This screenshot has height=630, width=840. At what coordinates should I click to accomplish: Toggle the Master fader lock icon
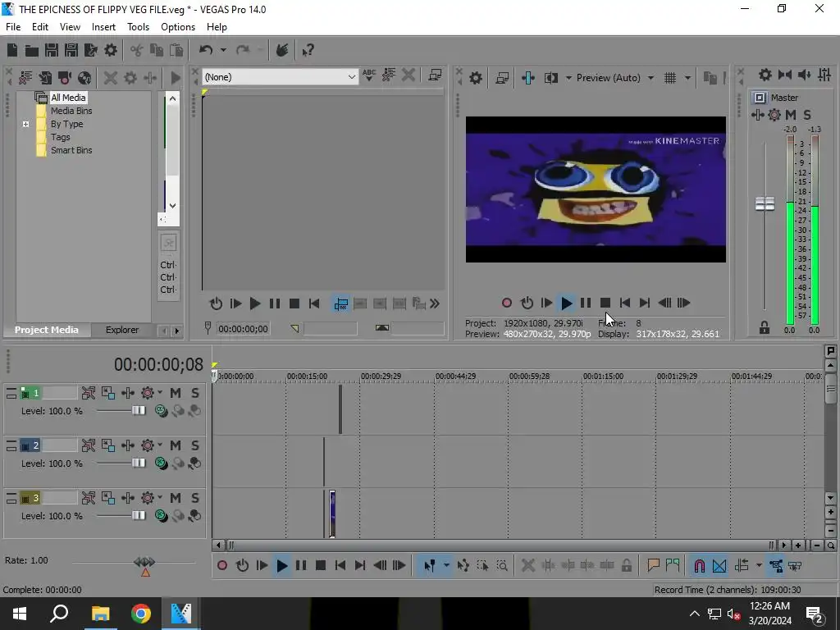tap(765, 328)
